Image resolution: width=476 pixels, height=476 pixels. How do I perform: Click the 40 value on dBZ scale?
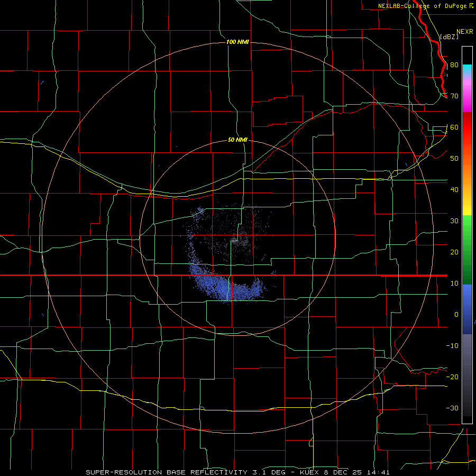454,190
